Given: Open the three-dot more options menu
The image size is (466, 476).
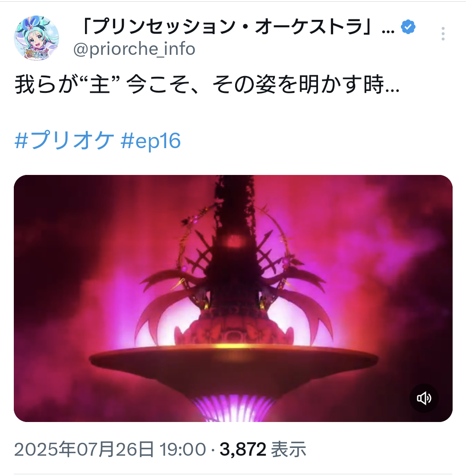Looking at the screenshot, I should point(443,34).
